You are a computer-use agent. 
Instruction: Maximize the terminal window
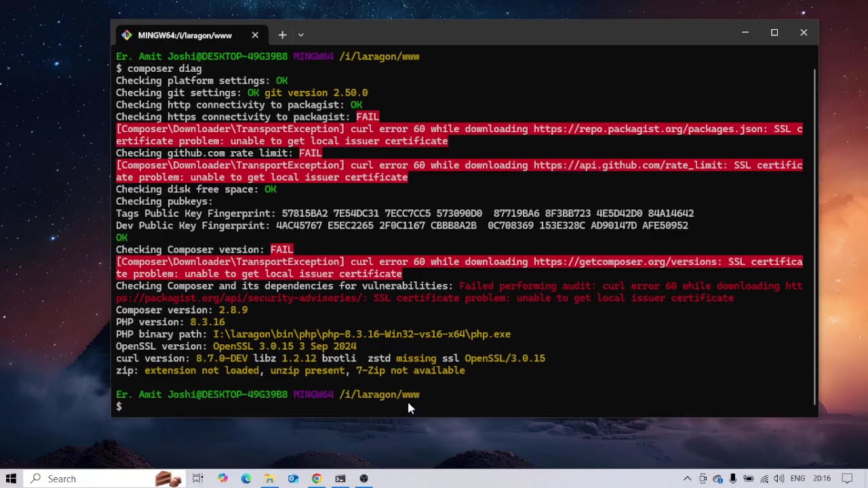[774, 33]
